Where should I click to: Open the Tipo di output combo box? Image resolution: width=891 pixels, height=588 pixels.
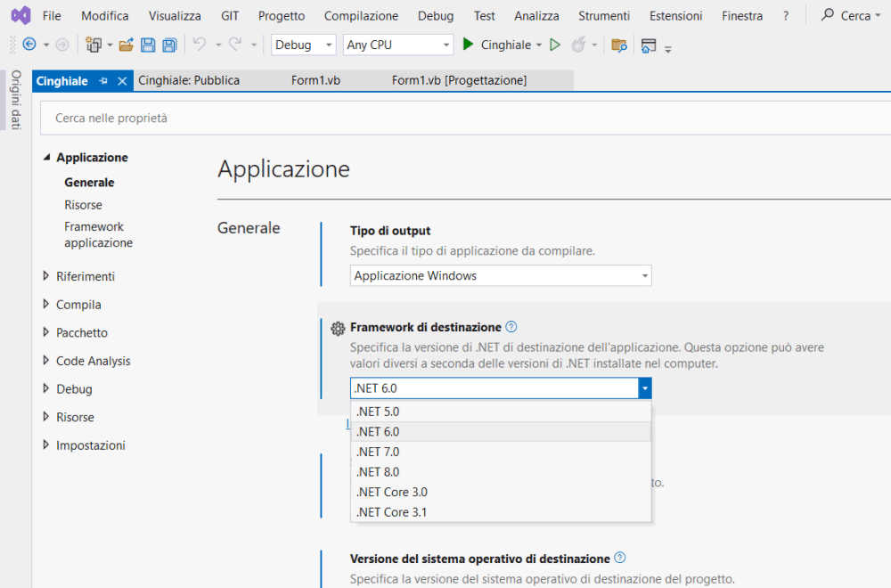pos(501,275)
